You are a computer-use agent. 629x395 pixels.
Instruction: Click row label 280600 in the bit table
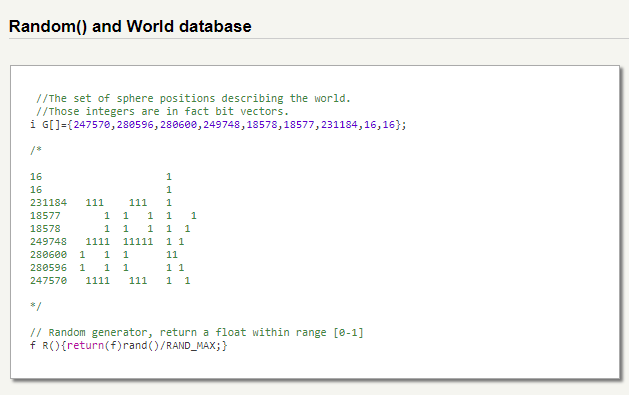[49, 255]
